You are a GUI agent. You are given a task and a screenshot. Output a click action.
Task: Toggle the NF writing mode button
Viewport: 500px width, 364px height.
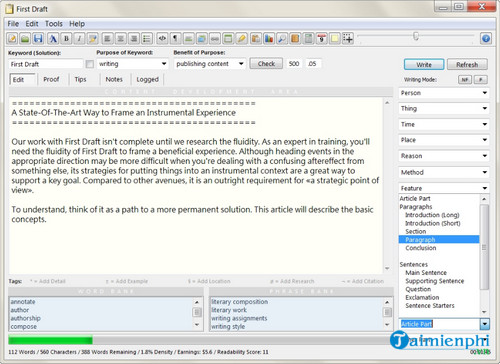tap(465, 80)
